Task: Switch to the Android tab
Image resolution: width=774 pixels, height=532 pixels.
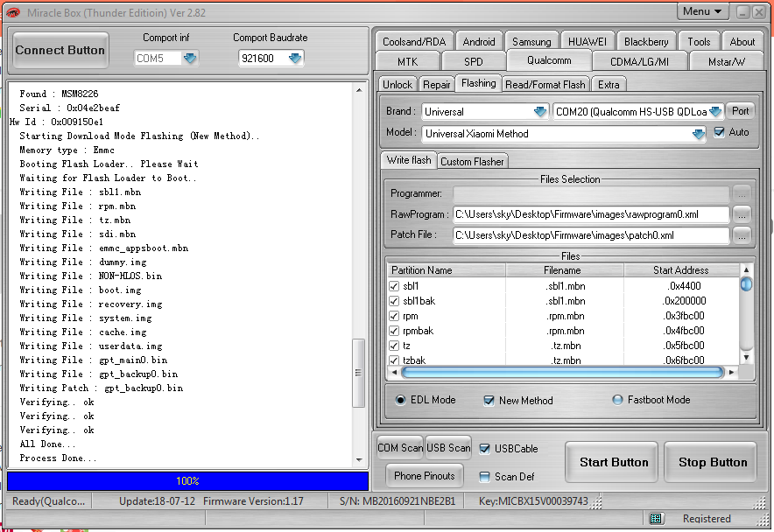Action: coord(479,41)
